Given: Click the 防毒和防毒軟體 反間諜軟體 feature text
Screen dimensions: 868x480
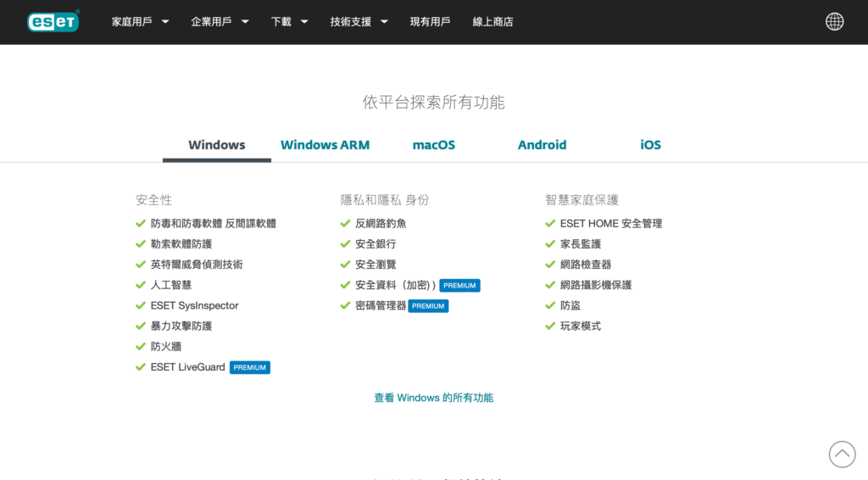Looking at the screenshot, I should point(213,224).
